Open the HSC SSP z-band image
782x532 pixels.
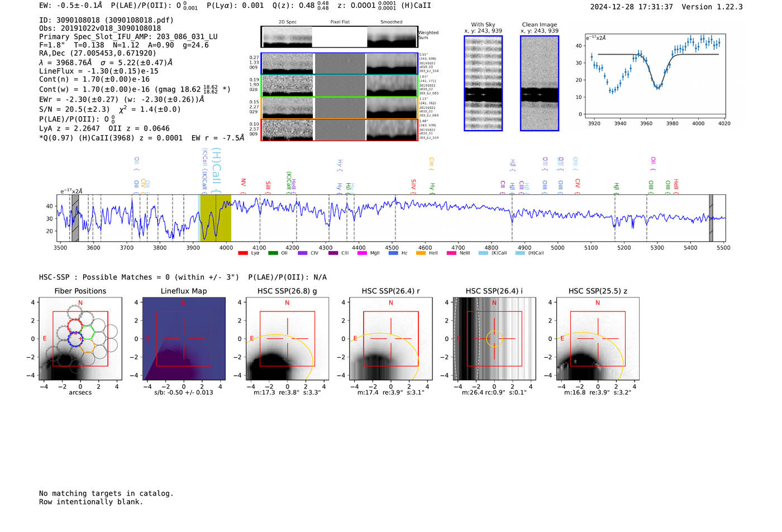coord(598,339)
